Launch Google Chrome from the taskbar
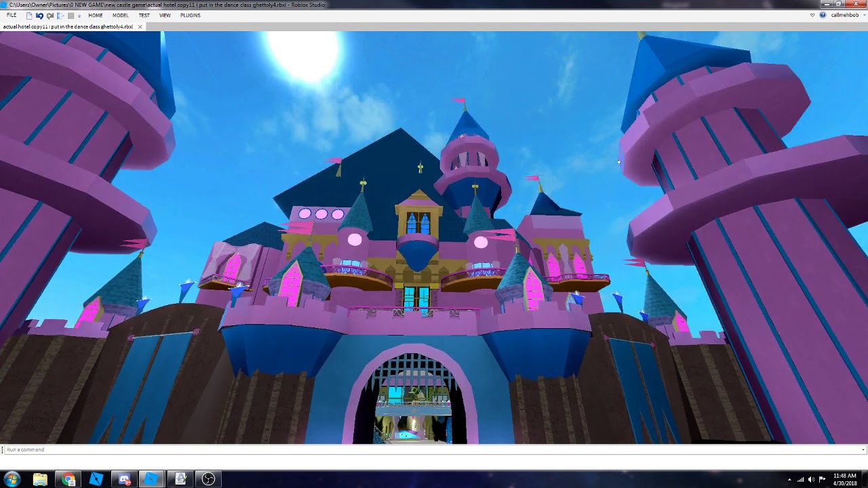The width and height of the screenshot is (868, 488). coord(68,479)
